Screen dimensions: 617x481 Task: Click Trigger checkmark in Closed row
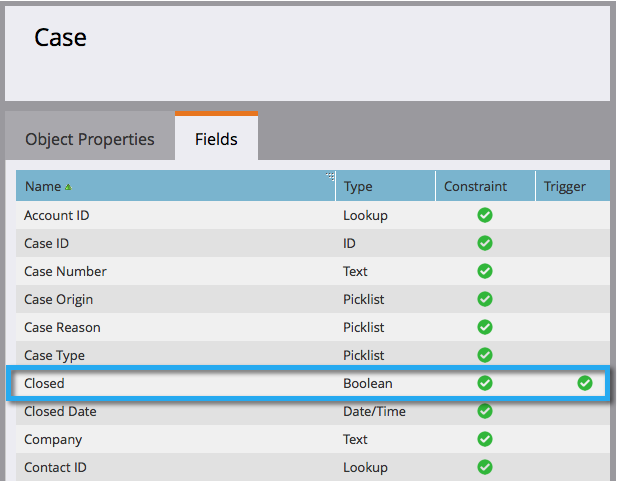585,383
